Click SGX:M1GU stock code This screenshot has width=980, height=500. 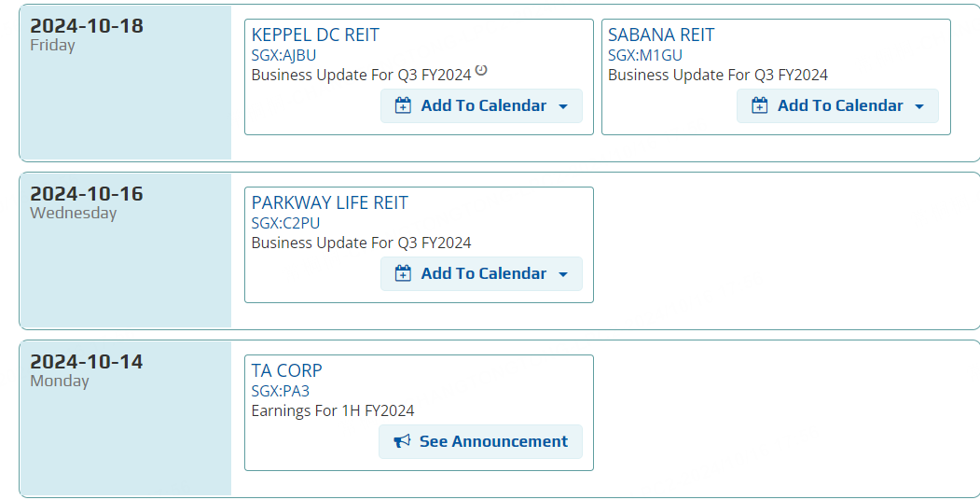click(645, 55)
